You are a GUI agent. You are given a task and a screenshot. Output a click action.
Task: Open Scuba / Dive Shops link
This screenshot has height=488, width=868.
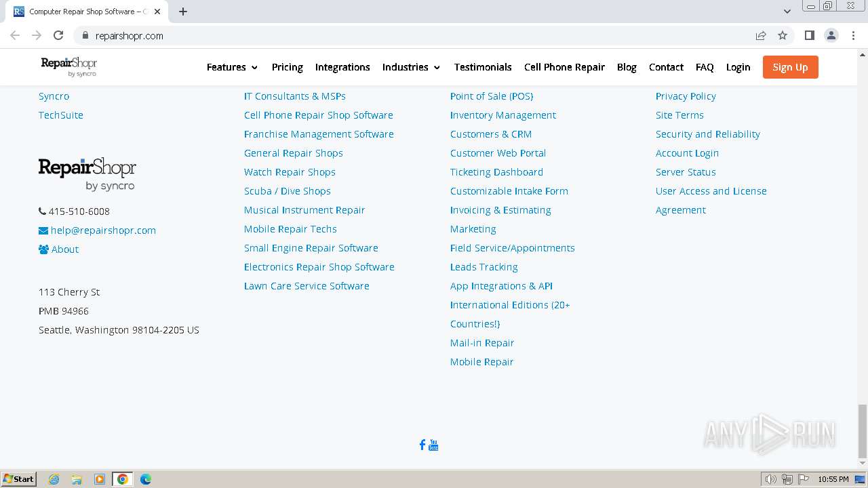click(x=288, y=191)
